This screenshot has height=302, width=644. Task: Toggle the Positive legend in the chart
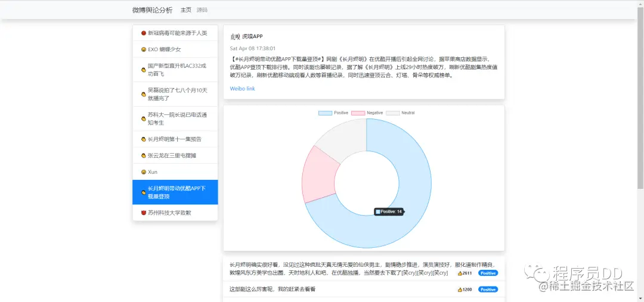(333, 113)
